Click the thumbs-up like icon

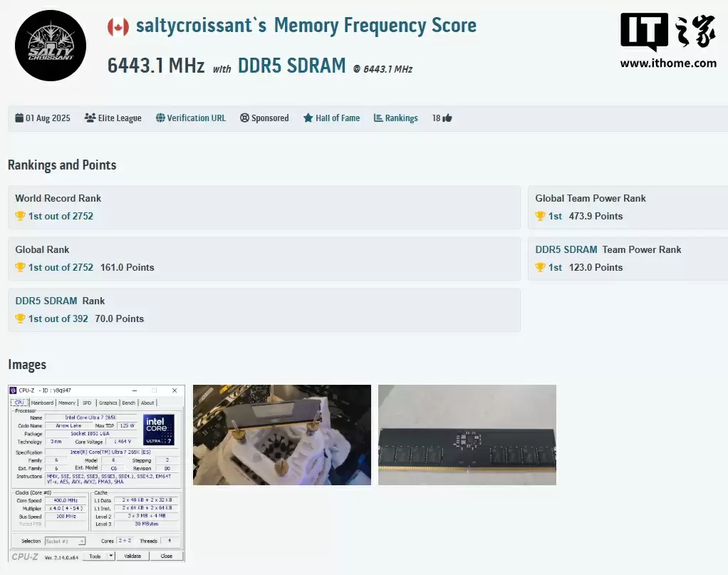coord(447,118)
